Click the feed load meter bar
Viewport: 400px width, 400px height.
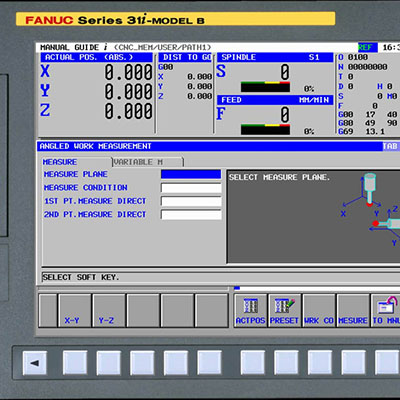265,129
